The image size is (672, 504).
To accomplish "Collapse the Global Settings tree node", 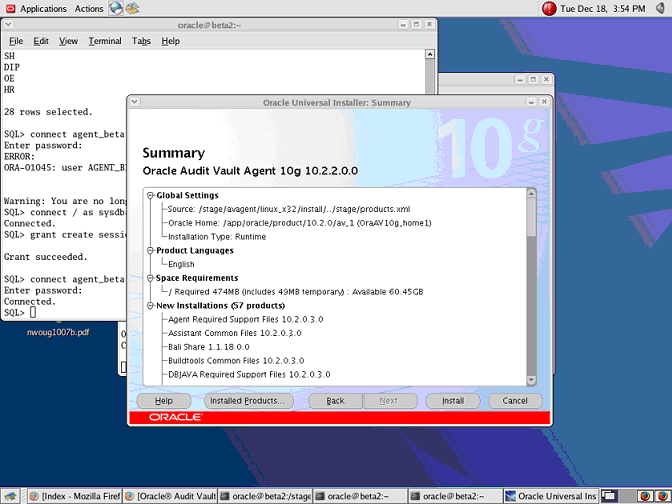I will pyautogui.click(x=150, y=195).
